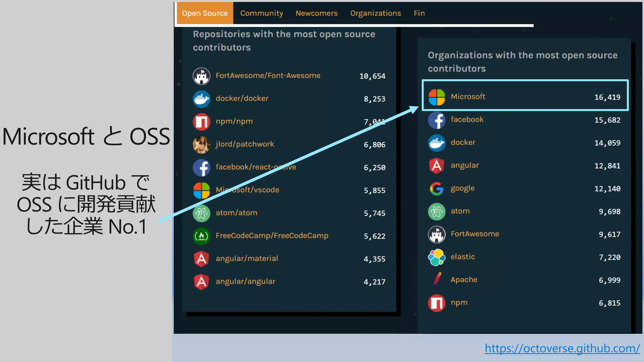Open the FreeCodeCamp/FreeCodeCamp repository link
This screenshot has width=644, height=362.
click(272, 236)
